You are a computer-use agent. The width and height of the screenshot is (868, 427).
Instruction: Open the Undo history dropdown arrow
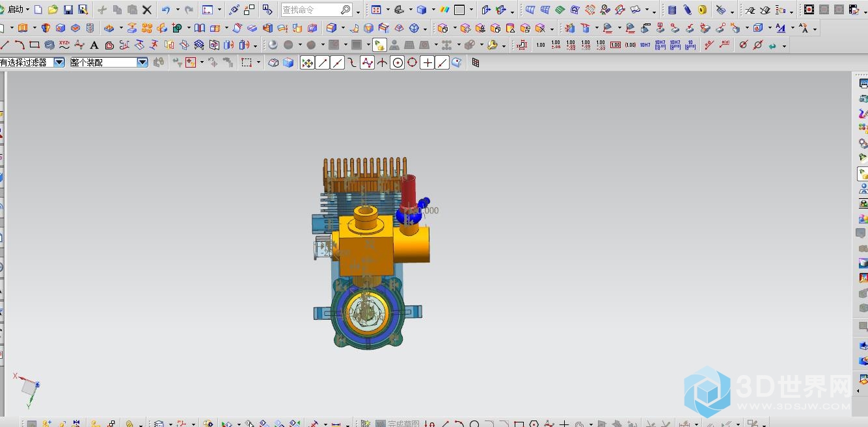pyautogui.click(x=176, y=10)
